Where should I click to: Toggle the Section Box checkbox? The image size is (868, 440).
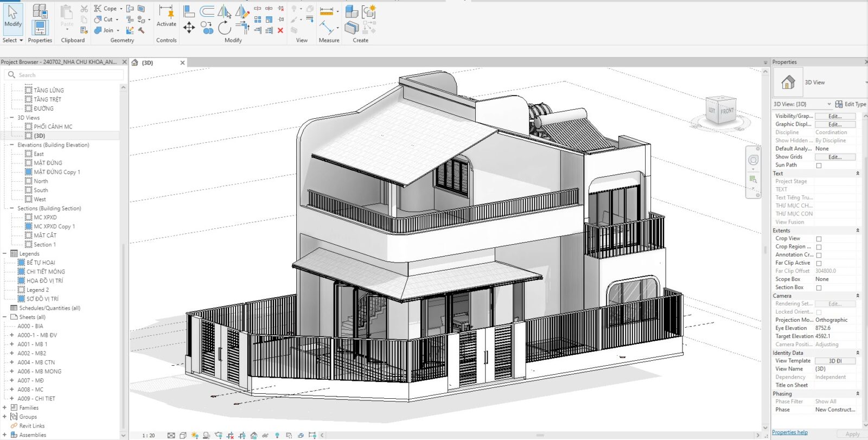click(x=819, y=288)
